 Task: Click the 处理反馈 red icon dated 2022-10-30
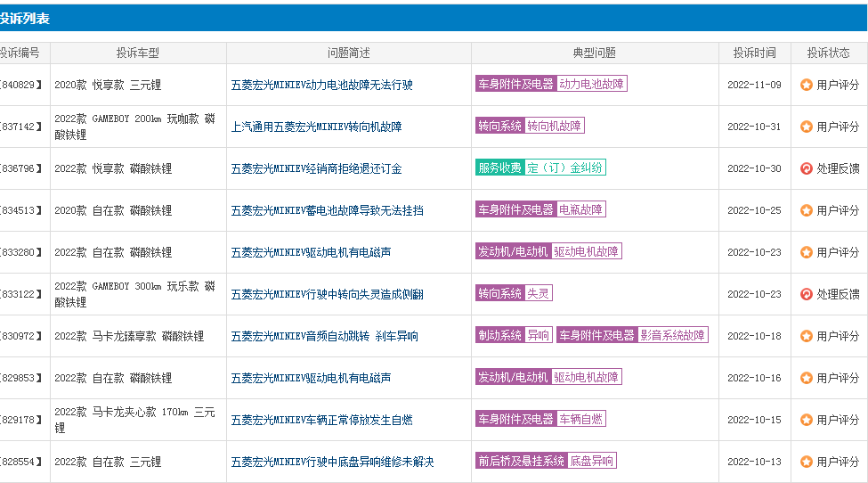[806, 168]
